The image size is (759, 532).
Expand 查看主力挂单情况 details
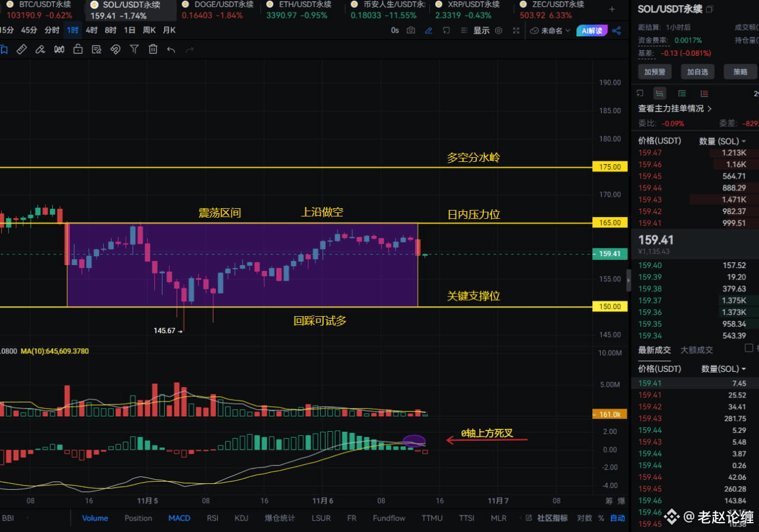coord(675,109)
